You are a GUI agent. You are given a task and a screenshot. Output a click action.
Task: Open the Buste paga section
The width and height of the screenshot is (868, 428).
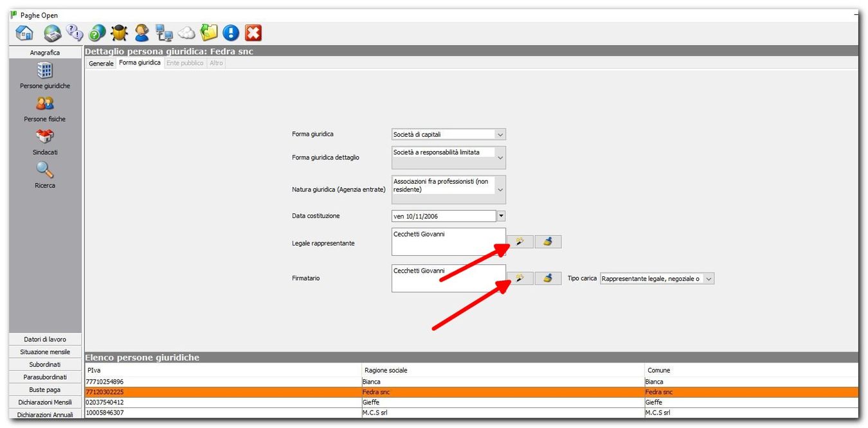[45, 389]
